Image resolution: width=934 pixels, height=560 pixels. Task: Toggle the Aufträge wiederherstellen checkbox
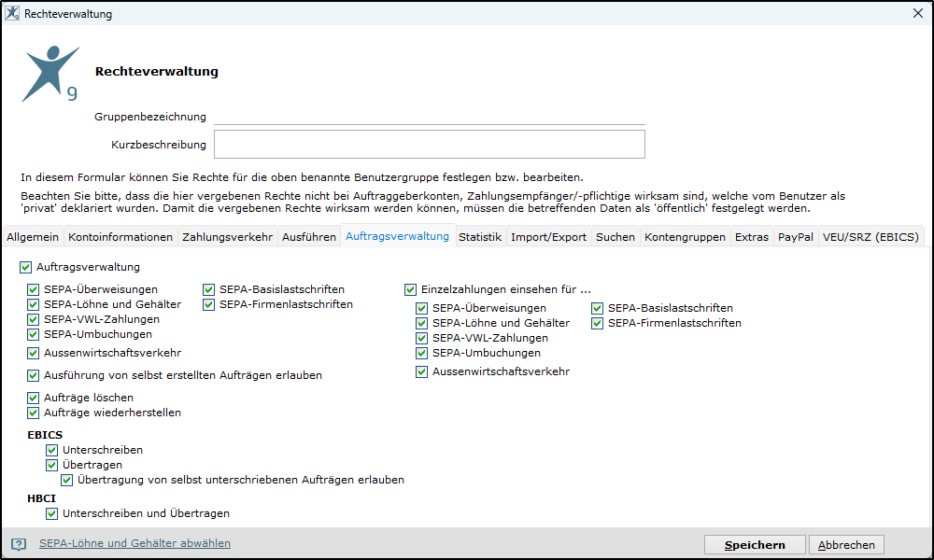[34, 413]
